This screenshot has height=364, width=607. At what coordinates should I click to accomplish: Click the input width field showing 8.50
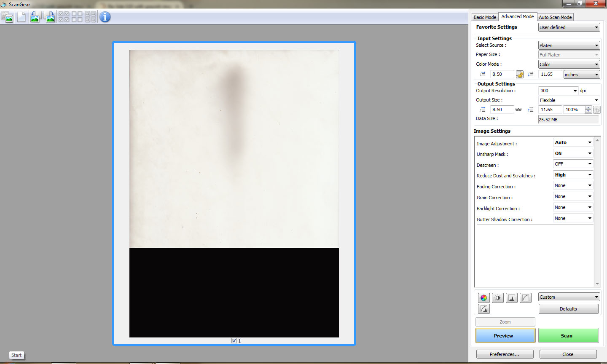502,75
